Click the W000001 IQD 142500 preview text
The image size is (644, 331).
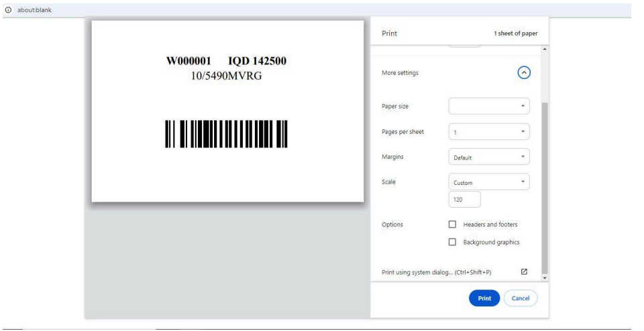[227, 62]
